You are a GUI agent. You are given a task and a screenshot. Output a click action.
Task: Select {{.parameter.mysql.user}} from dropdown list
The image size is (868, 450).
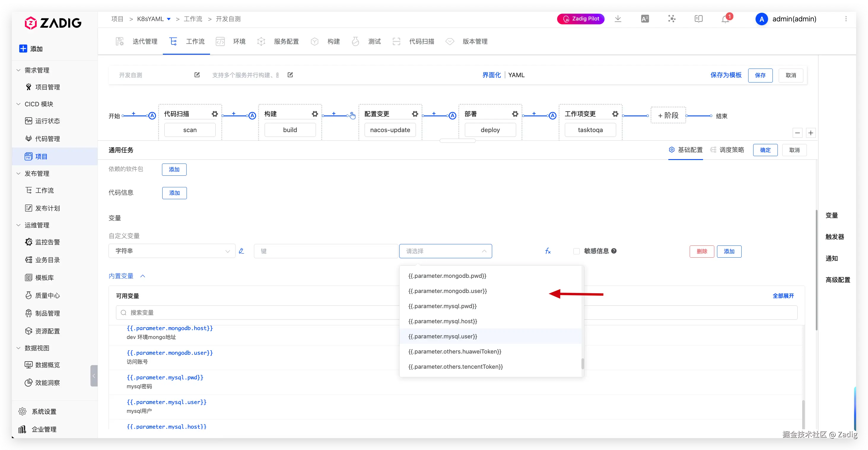tap(491, 336)
